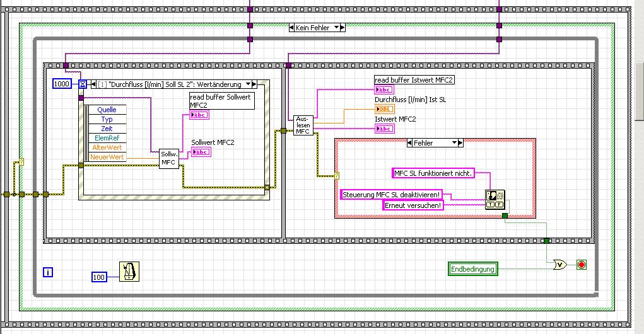Select the read buffer Sollwert MFC2 string indicator
644x334 pixels.
tap(199, 115)
